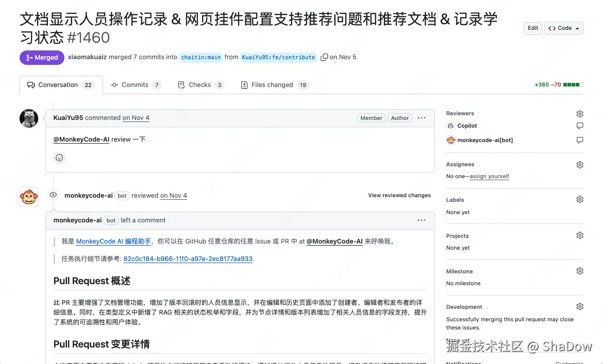Click the Edit title button
This screenshot has height=364, width=603.
pyautogui.click(x=532, y=28)
